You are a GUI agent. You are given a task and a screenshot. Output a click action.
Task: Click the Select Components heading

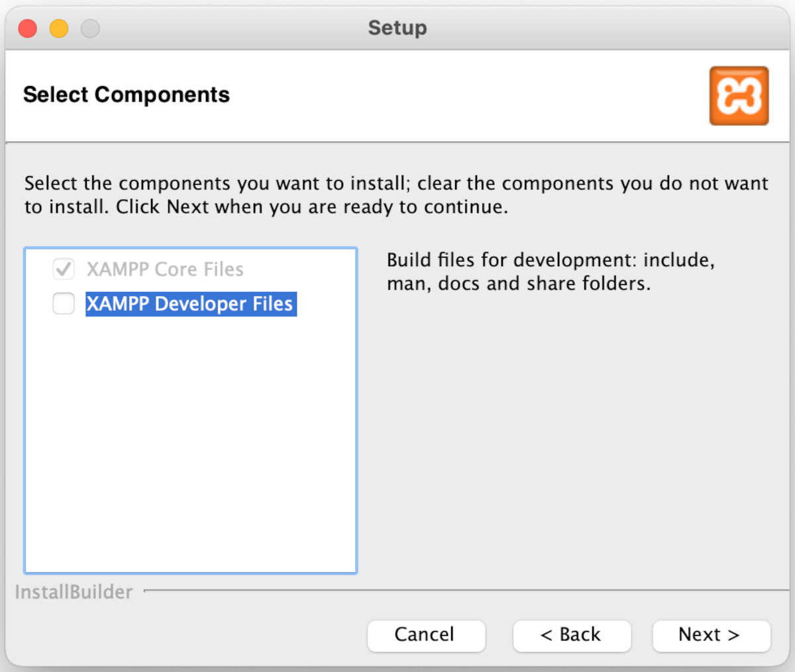(127, 95)
